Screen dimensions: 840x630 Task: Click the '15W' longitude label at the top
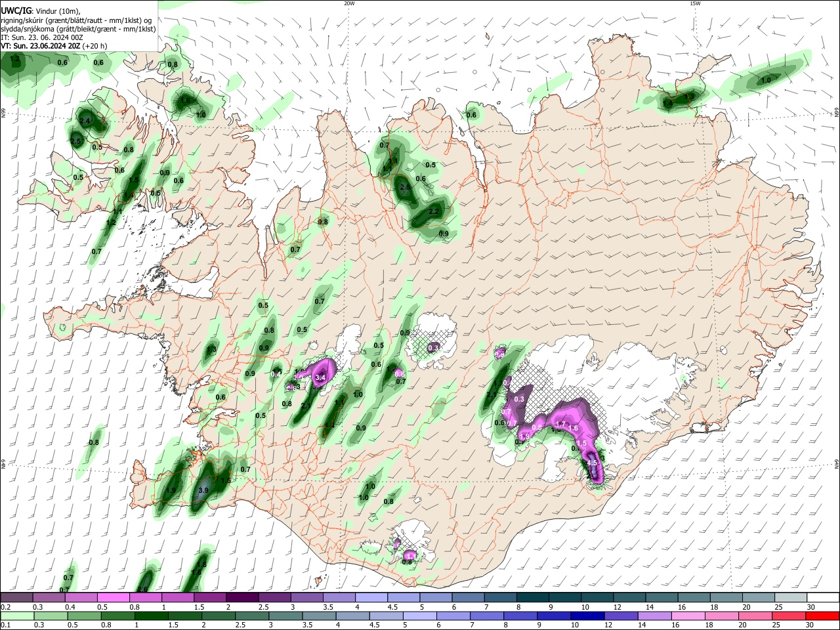click(694, 3)
